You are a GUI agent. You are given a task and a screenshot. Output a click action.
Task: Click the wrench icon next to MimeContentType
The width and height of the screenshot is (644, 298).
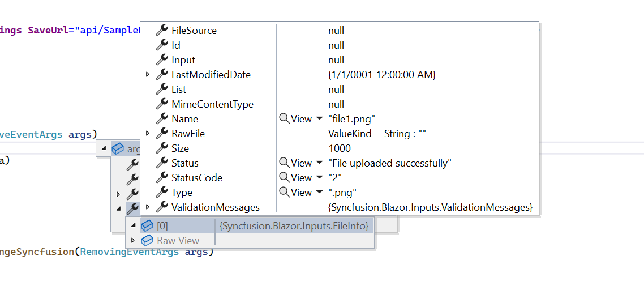click(162, 104)
